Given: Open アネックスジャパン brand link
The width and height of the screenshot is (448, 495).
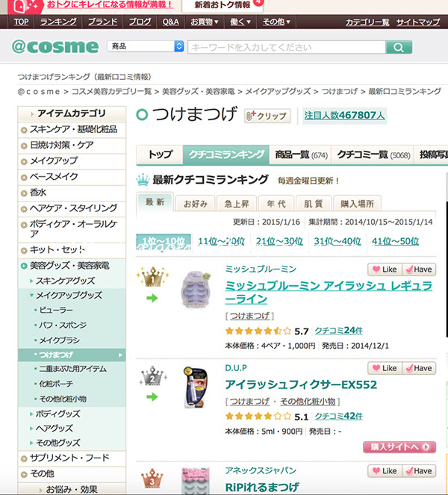Looking at the screenshot, I should pyautogui.click(x=261, y=470).
